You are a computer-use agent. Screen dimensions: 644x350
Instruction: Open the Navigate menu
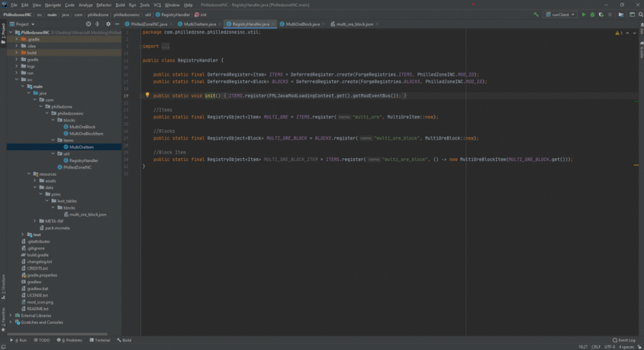click(53, 5)
